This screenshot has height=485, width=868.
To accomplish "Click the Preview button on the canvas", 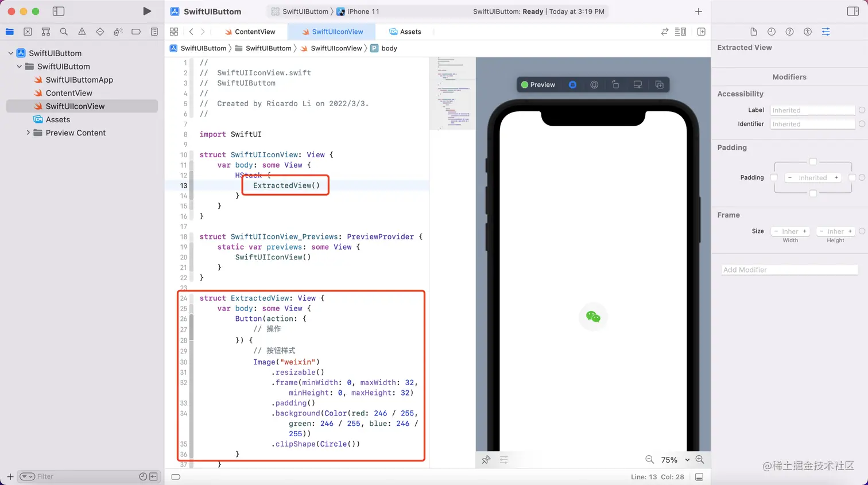I will 538,84.
